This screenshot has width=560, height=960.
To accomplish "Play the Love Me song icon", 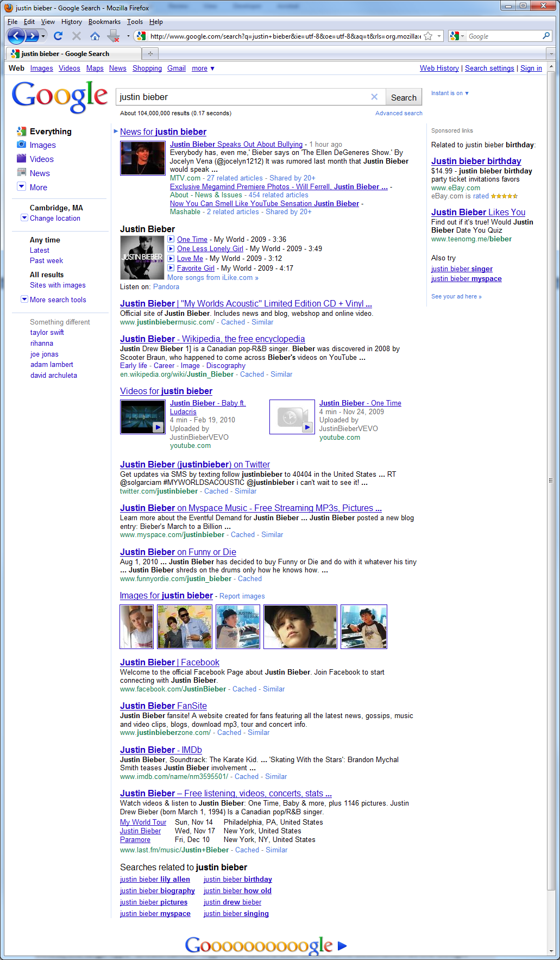I will click(x=171, y=258).
